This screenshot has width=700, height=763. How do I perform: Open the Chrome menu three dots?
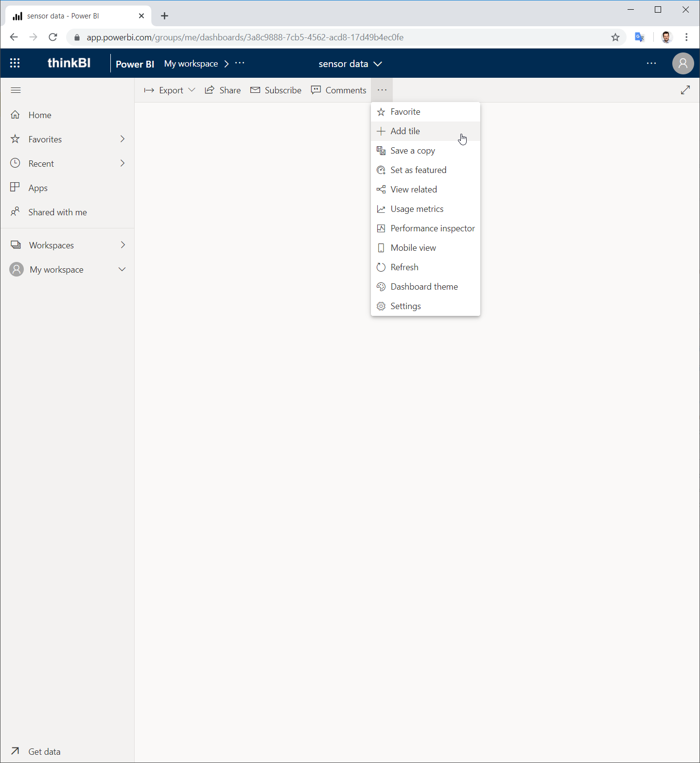pyautogui.click(x=686, y=37)
